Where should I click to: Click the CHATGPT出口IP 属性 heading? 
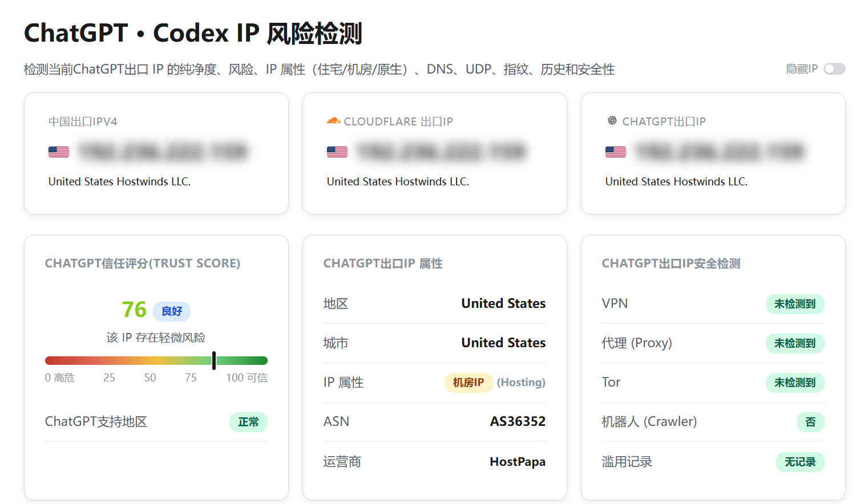coord(383,263)
